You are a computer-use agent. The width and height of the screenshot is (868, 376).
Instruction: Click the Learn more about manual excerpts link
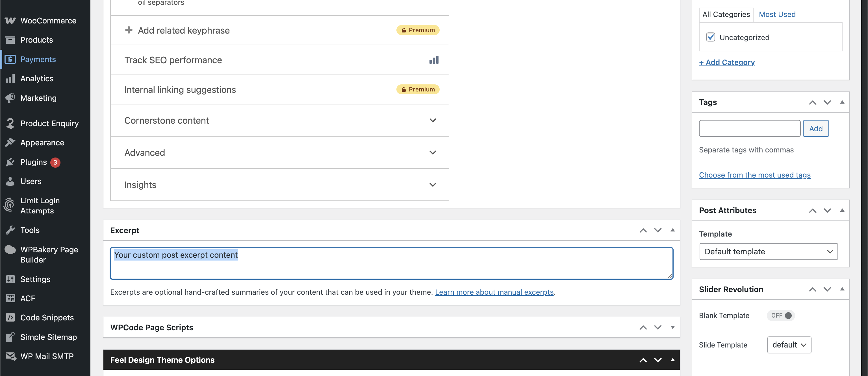pos(494,292)
